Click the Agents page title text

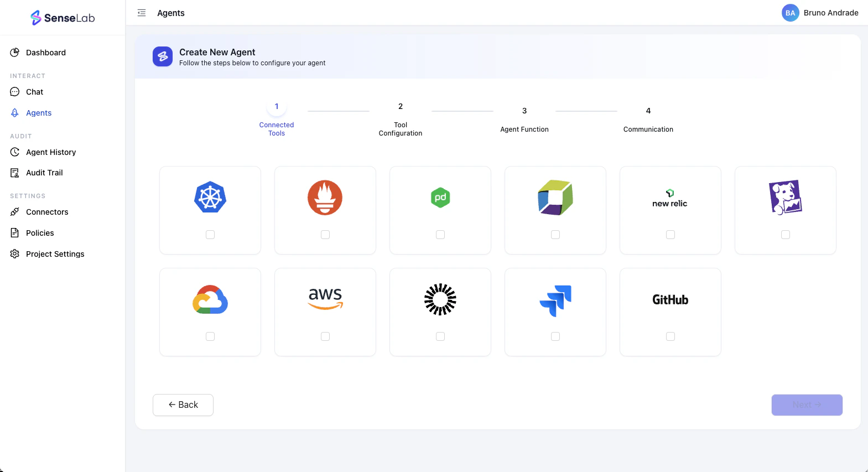pyautogui.click(x=171, y=13)
